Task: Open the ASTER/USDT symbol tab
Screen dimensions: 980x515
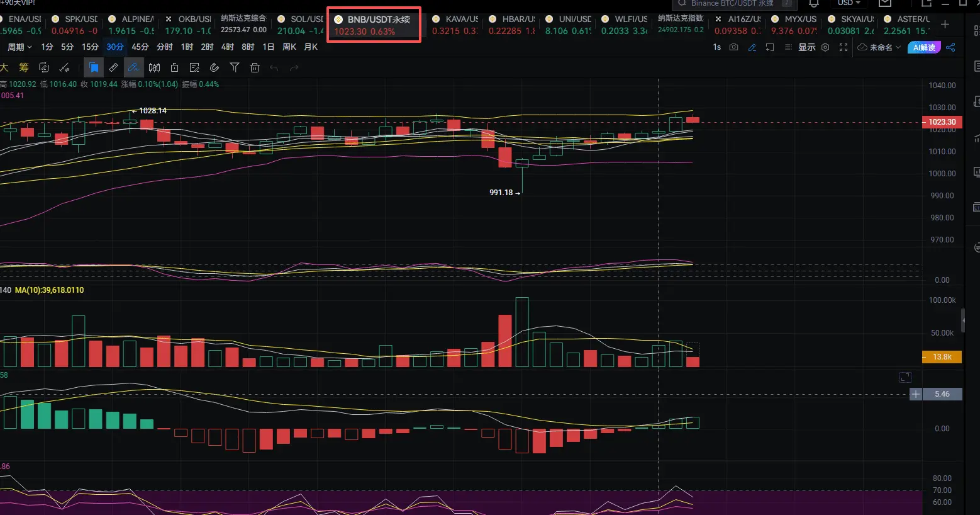Action: [906, 25]
